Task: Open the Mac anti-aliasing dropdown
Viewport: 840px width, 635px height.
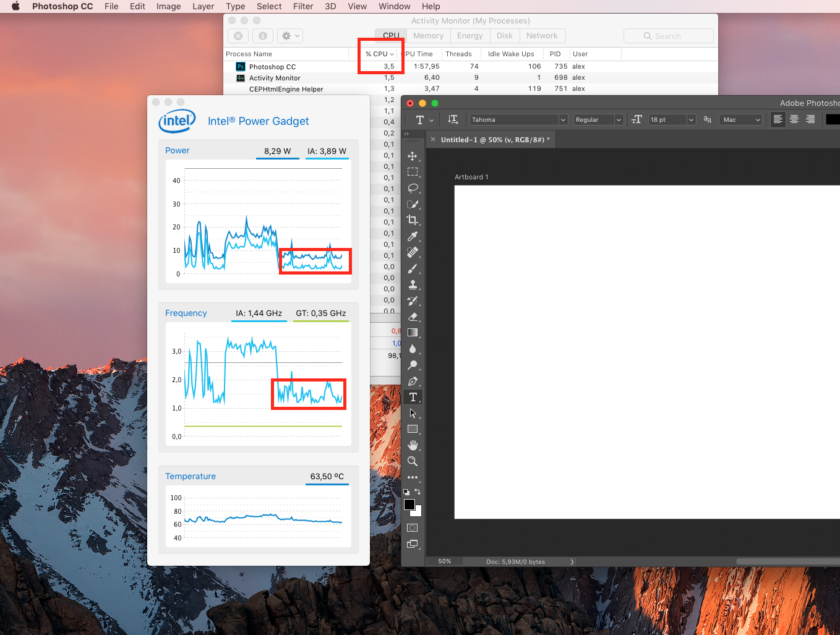Action: [741, 120]
